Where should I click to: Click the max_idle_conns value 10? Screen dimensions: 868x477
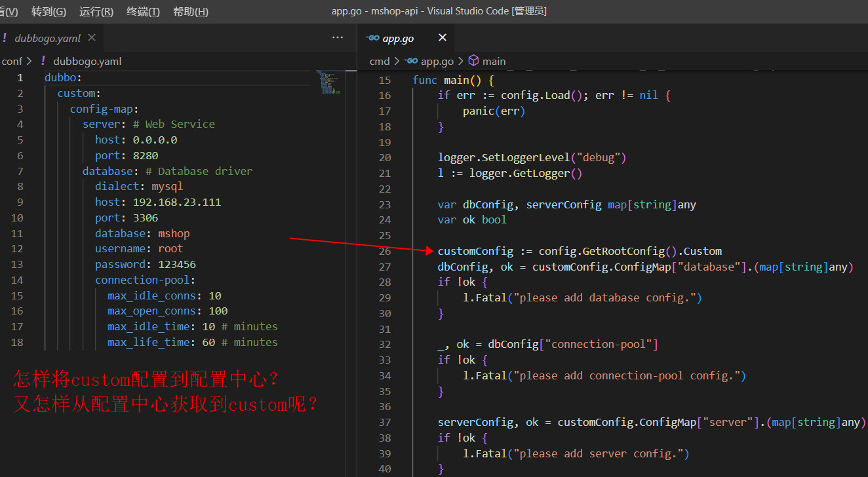215,296
